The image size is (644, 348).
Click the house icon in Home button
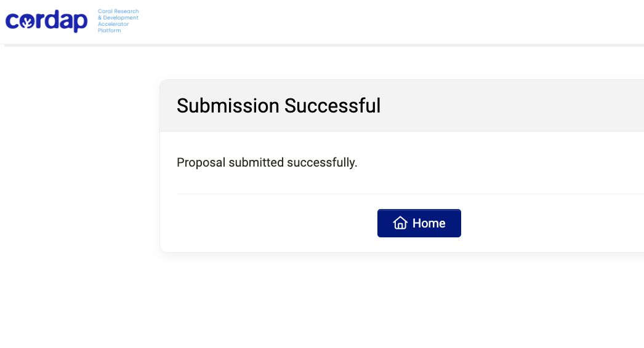[400, 223]
